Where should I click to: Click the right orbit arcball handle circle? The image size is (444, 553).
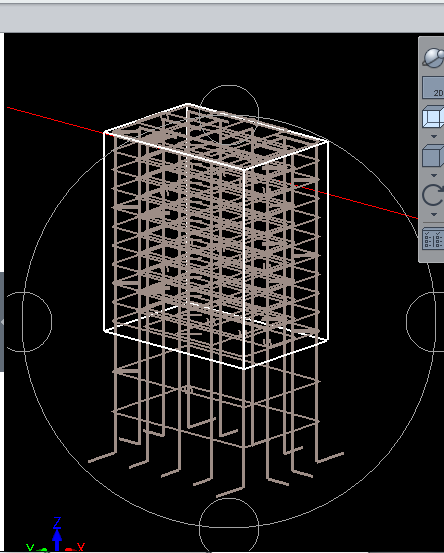(425, 322)
